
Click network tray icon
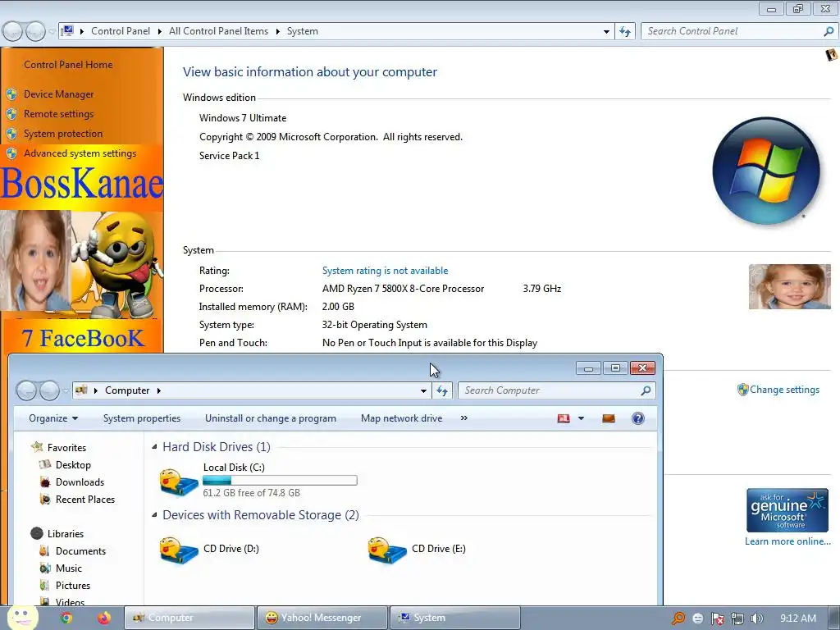[737, 619]
